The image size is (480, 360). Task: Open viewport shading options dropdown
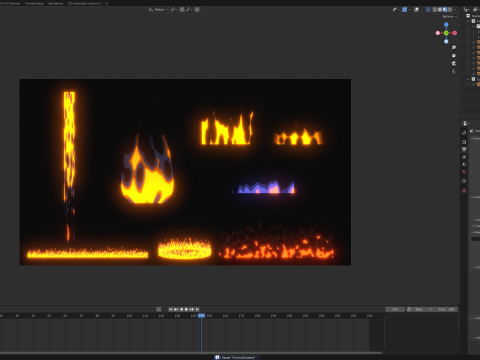click(455, 10)
